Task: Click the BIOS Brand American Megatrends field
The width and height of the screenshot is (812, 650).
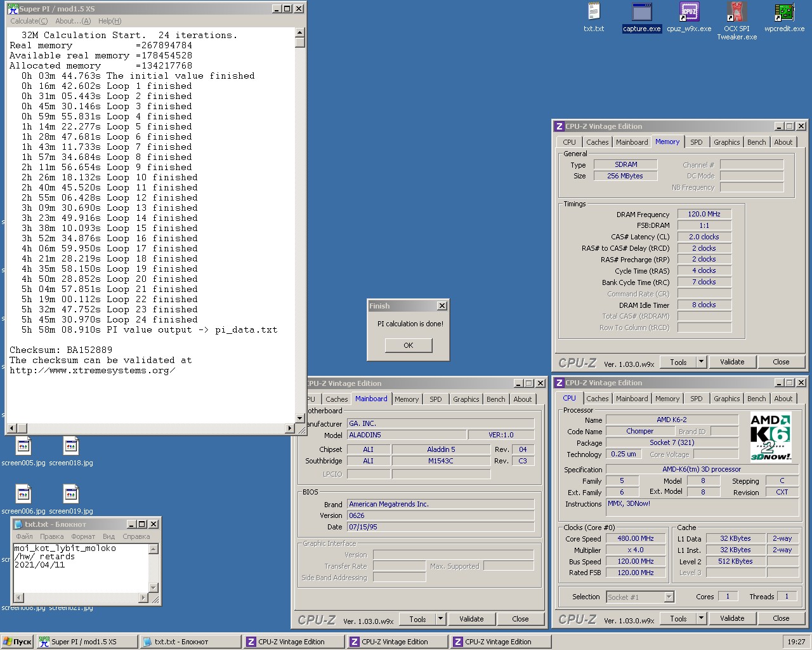Action: [x=440, y=504]
